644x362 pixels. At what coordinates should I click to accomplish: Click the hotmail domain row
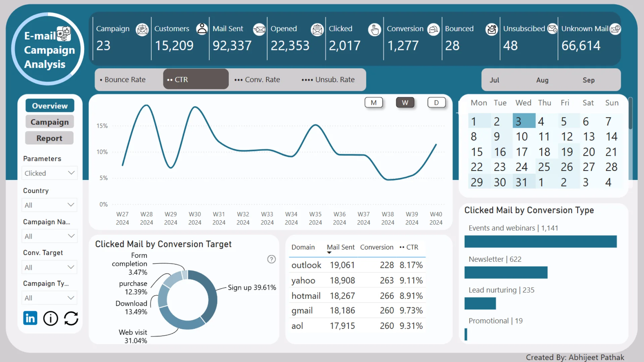coord(357,296)
